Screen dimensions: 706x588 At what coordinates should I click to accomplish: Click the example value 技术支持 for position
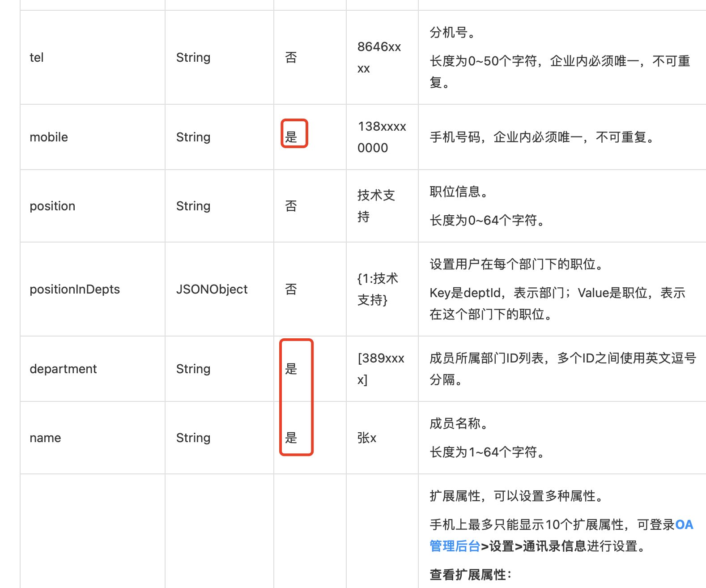(376, 206)
